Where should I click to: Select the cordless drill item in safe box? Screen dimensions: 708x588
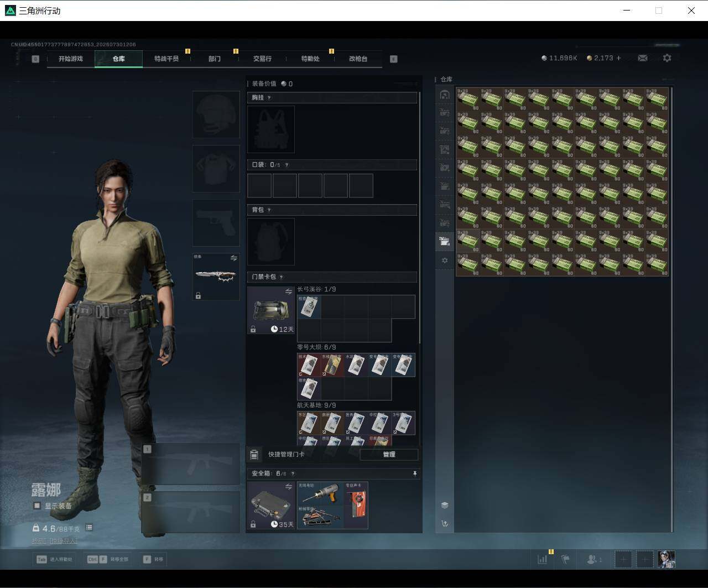coord(320,493)
